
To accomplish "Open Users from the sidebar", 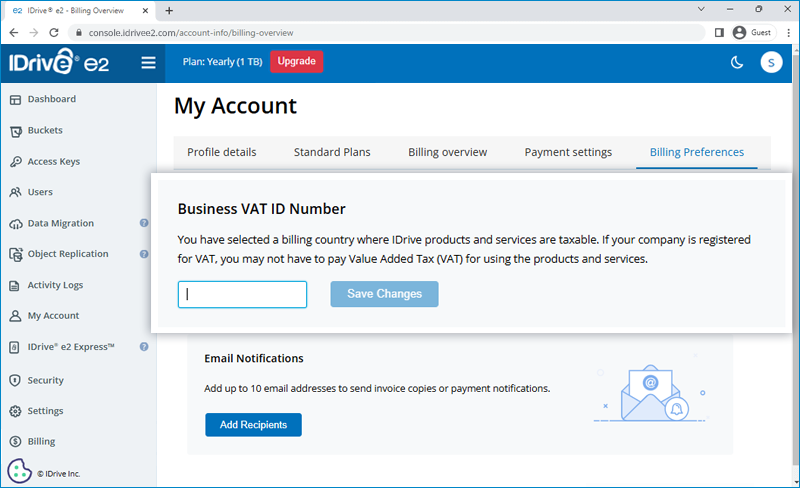I will pos(40,192).
